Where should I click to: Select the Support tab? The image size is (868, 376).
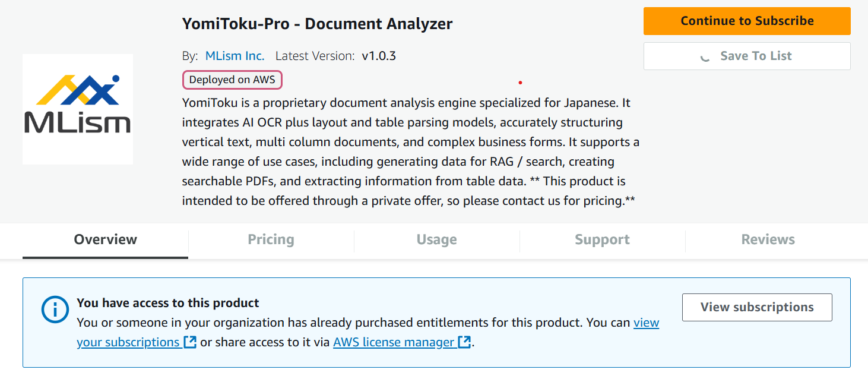point(602,240)
